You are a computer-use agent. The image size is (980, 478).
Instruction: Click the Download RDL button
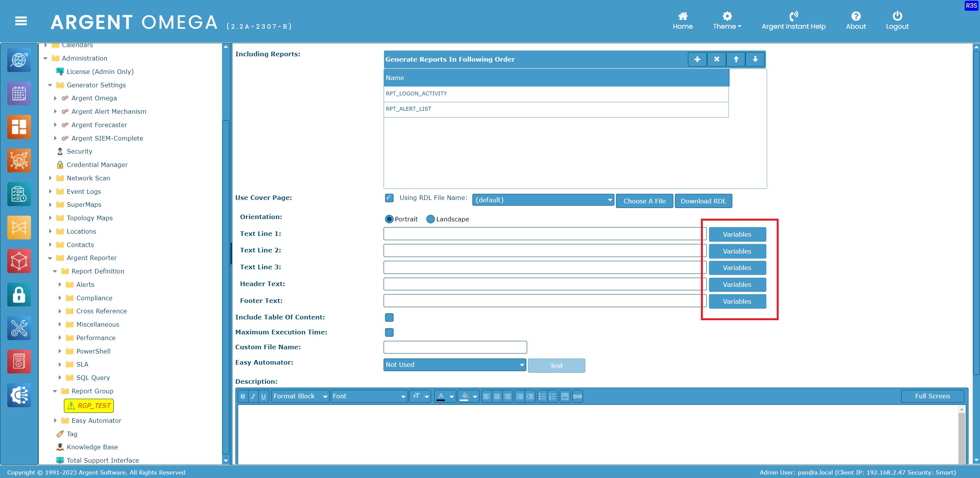point(703,201)
